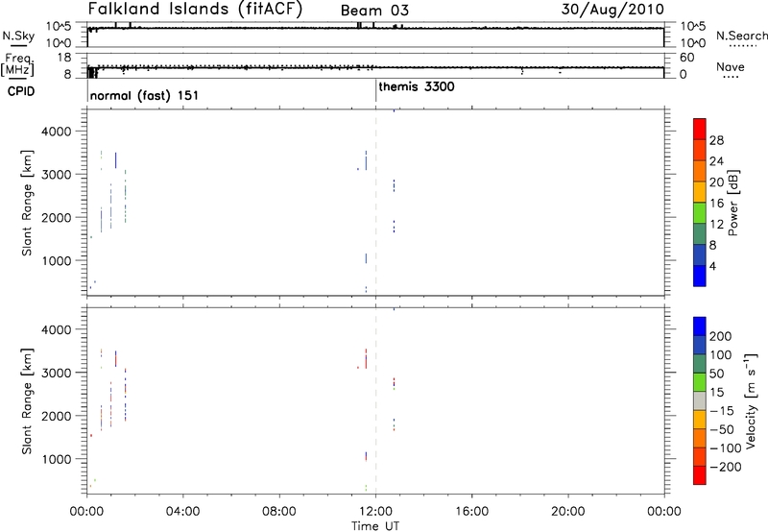Click the dashed 12:00 marker in power panel
The image size is (768, 532).
[x=375, y=203]
